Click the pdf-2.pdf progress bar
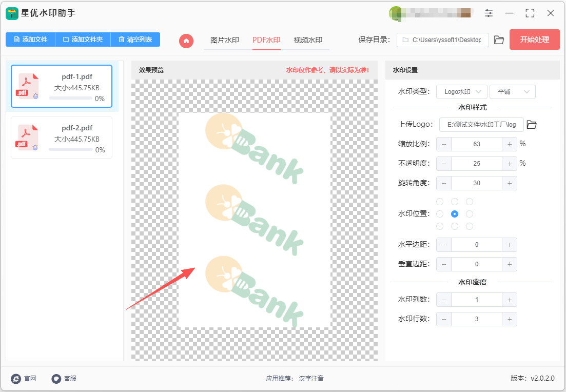566x392 pixels. click(x=71, y=149)
